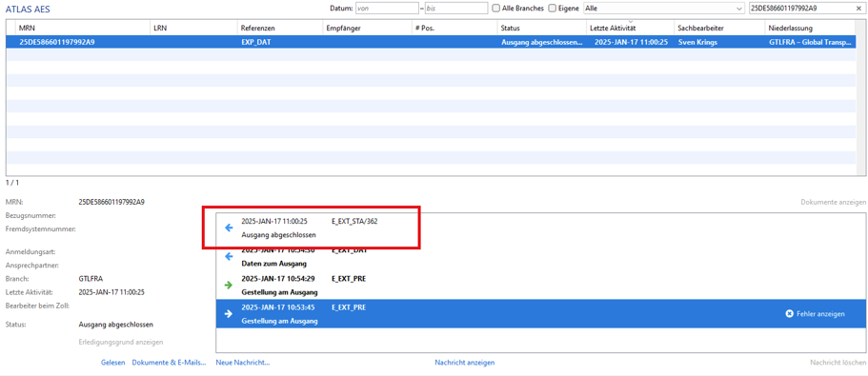Screen dimensions: 868x376
Task: Click table cell 2025-JAN-17 11:00:25
Action: point(631,42)
